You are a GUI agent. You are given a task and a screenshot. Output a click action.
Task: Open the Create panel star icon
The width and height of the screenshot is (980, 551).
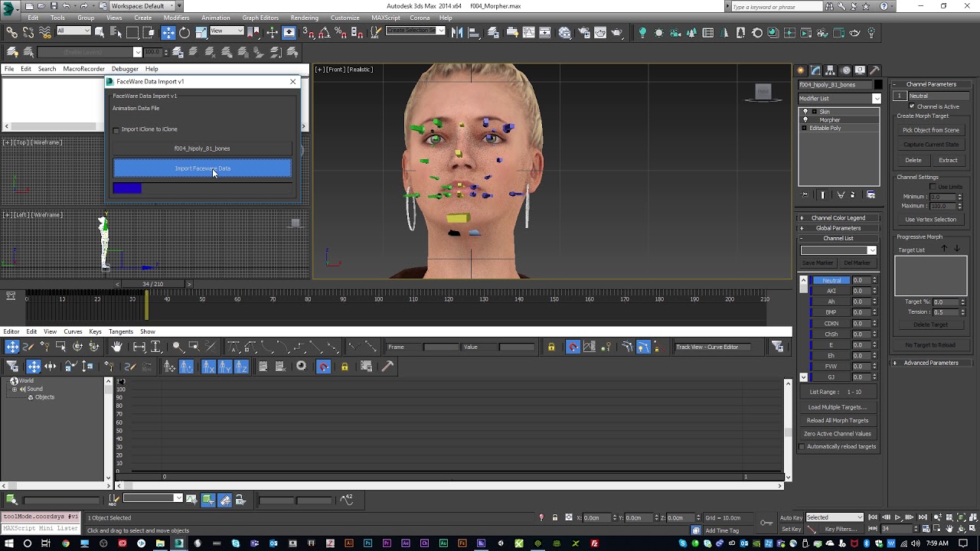pos(801,70)
